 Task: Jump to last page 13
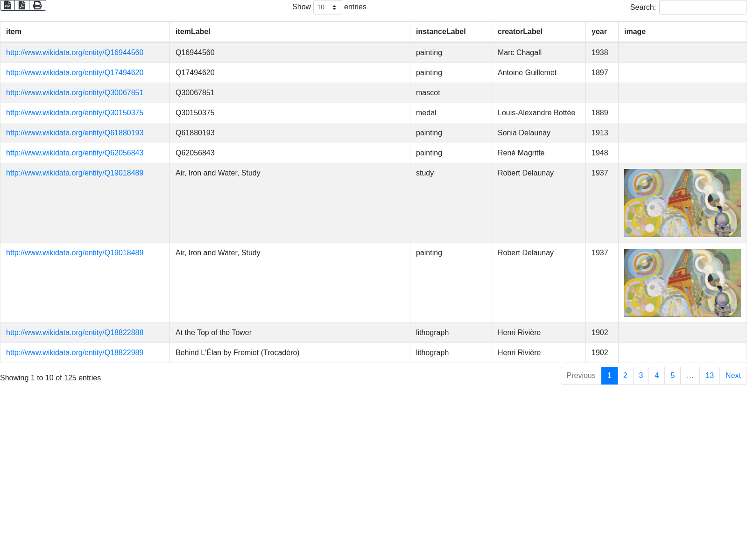709,376
